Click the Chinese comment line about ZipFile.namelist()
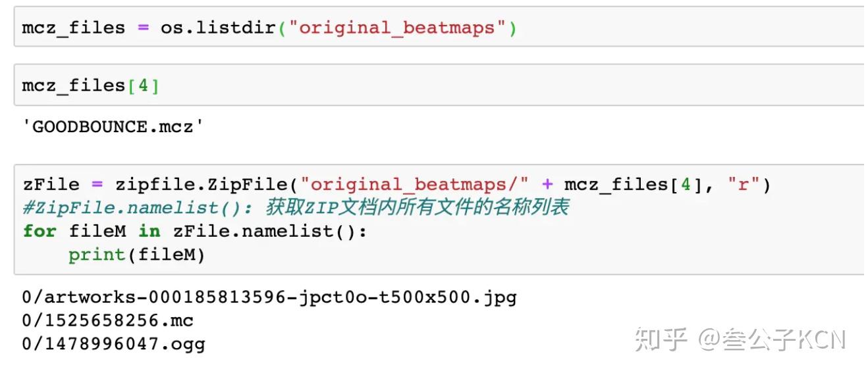This screenshot has width=868, height=375. tap(296, 208)
